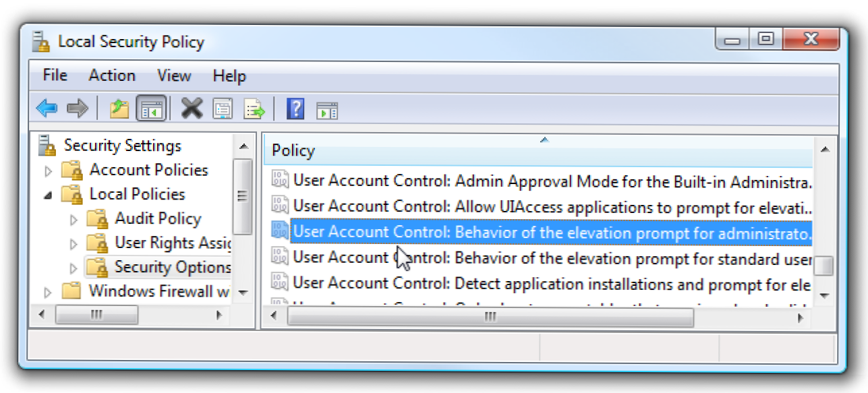Image resolution: width=868 pixels, height=393 pixels.
Task: Expand the Account Policies tree node
Action: click(x=49, y=171)
